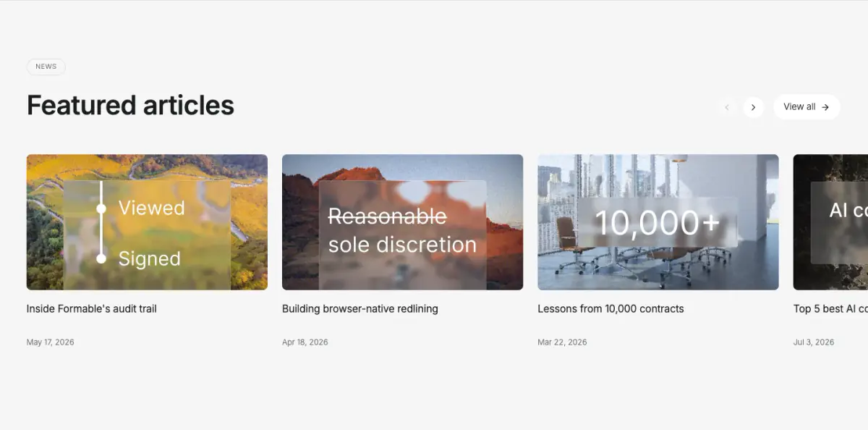Viewport: 868px width, 430px height.
Task: Open the View all articles button
Action: 807,107
